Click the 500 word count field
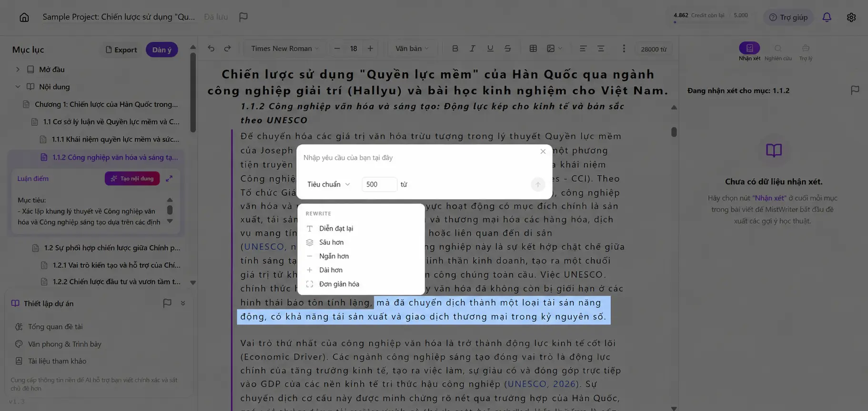 [x=379, y=184]
